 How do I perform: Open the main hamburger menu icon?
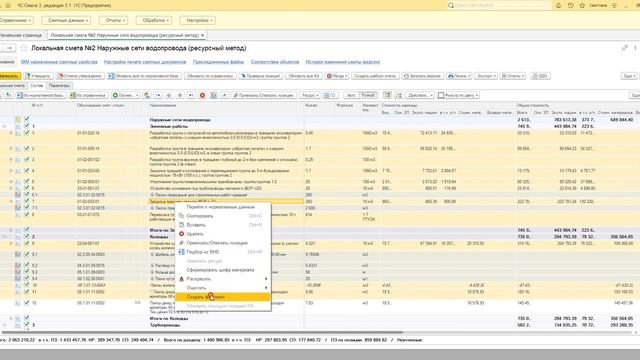tap(8, 5)
